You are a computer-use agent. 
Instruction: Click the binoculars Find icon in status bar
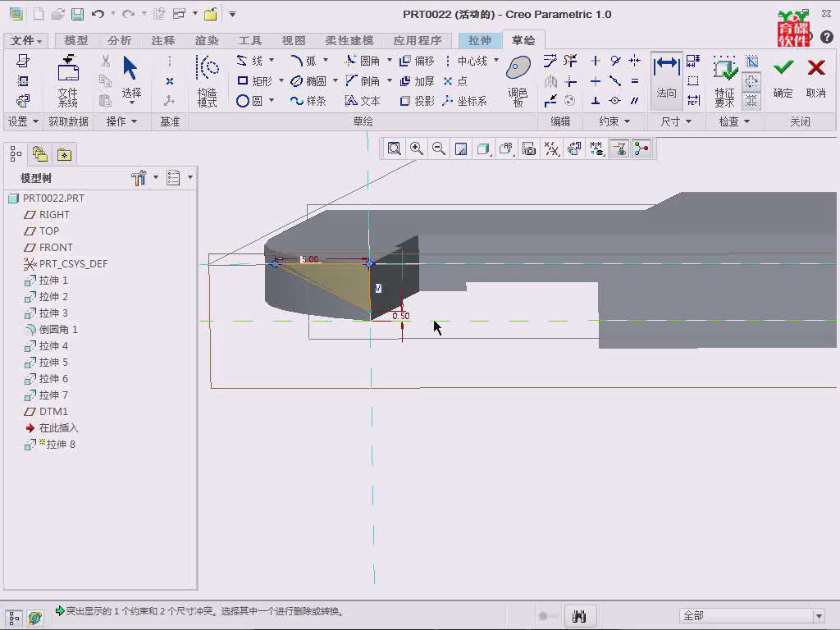tap(579, 616)
